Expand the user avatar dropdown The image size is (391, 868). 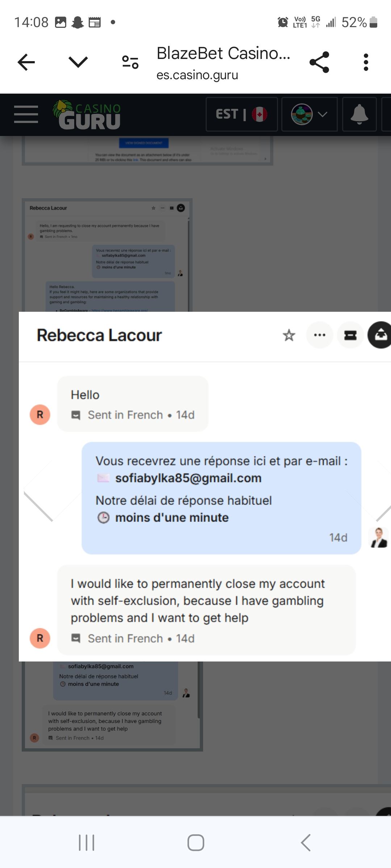pyautogui.click(x=309, y=114)
